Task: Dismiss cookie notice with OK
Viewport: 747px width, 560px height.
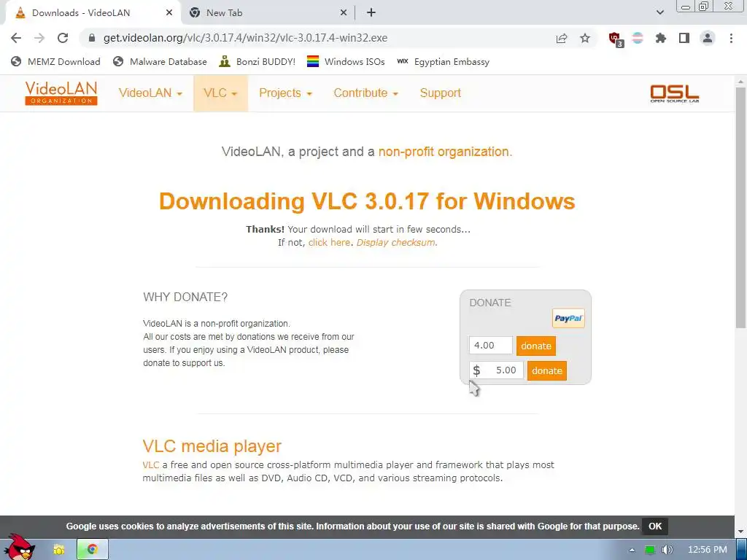Action: point(655,526)
